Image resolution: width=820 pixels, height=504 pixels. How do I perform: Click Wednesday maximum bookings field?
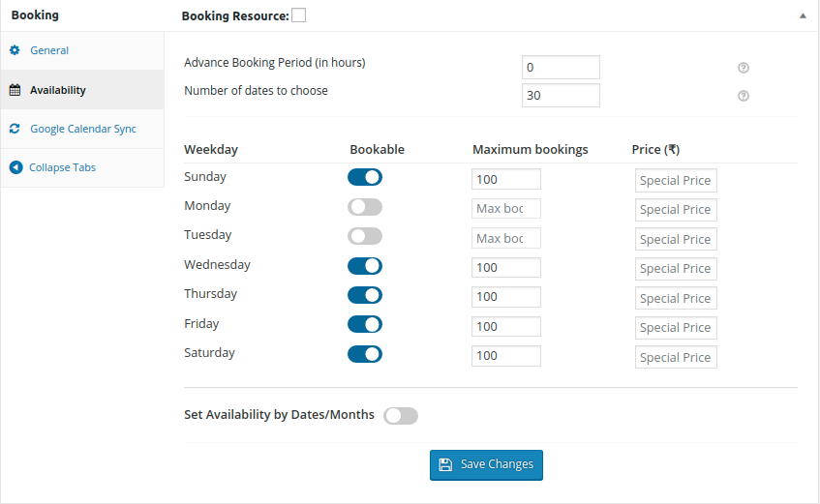[506, 268]
